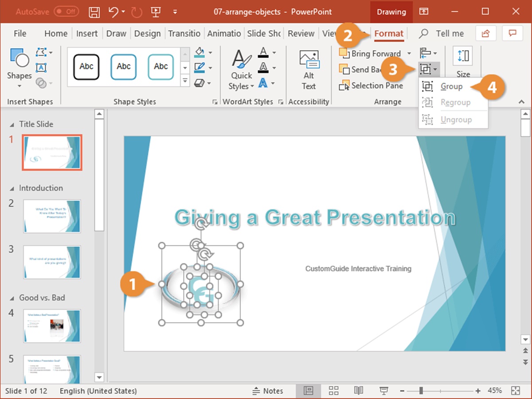Start presentation from the Quick Access Toolbar icon

pyautogui.click(x=156, y=12)
